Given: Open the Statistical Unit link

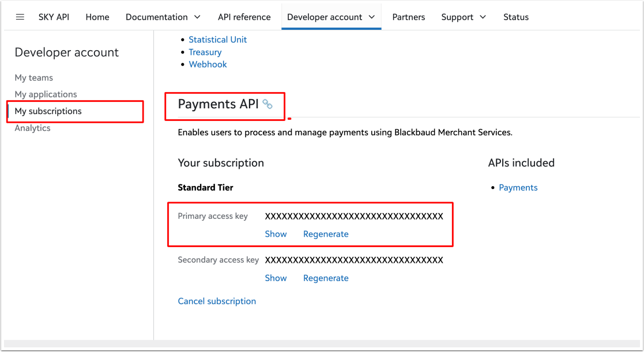Looking at the screenshot, I should (x=218, y=39).
